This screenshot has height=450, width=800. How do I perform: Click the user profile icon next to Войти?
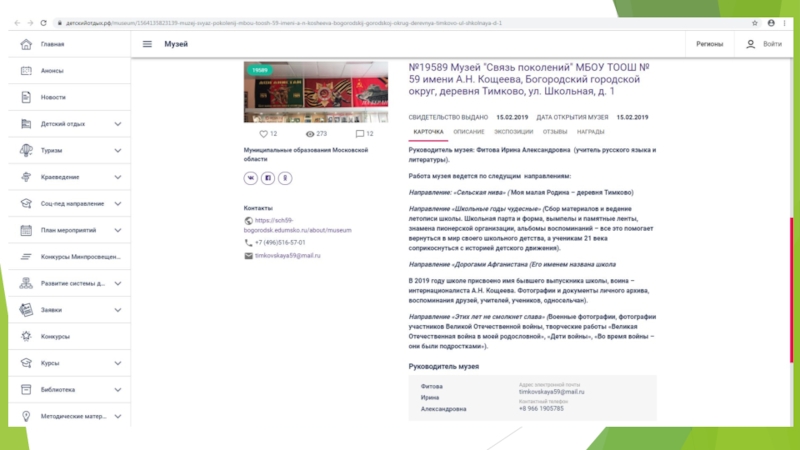coord(750,44)
